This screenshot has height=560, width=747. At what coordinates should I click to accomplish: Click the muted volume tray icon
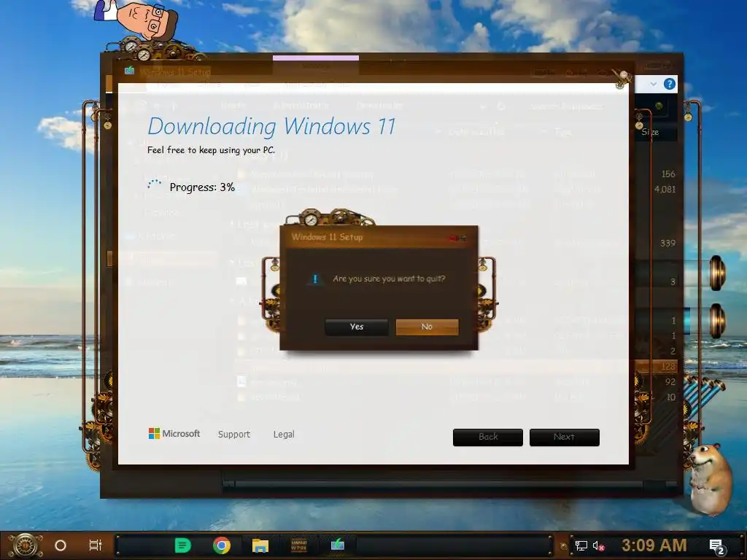(598, 545)
